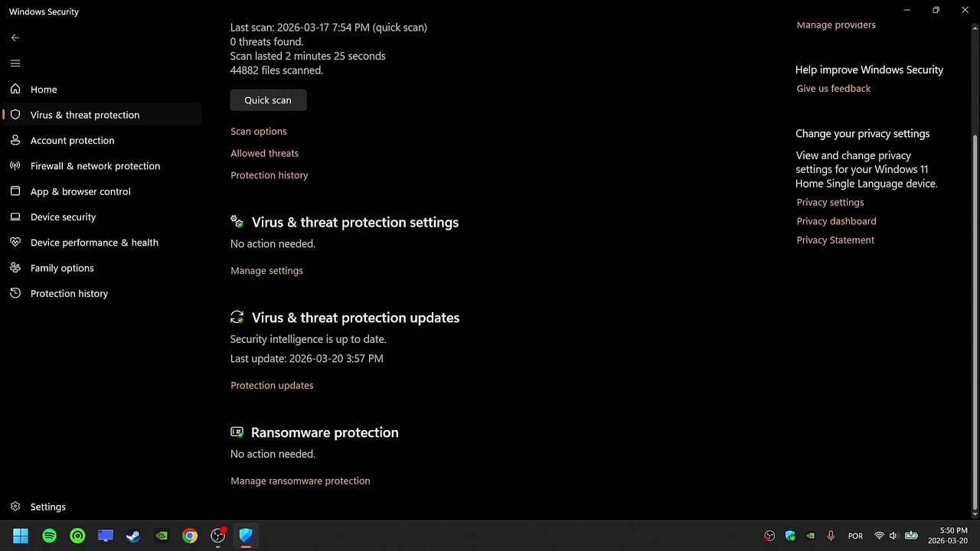This screenshot has width=980, height=551.
Task: Click the '44882 files scanned.' text
Action: (x=276, y=70)
